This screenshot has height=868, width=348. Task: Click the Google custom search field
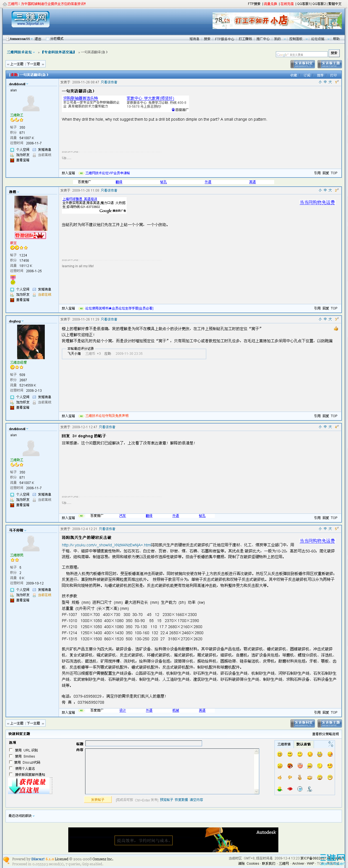tap(302, 54)
